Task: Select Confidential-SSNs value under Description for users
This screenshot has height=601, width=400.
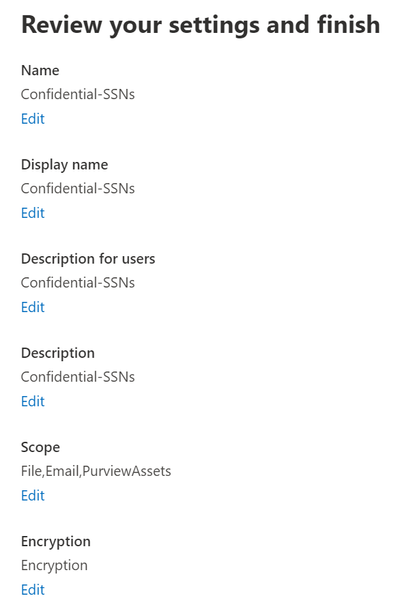Action: tap(78, 283)
